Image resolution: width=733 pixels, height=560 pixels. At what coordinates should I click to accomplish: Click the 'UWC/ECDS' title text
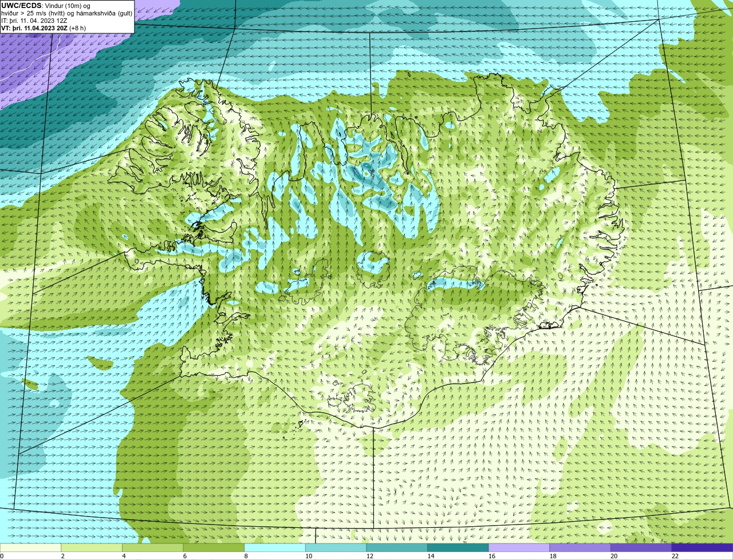click(x=21, y=5)
